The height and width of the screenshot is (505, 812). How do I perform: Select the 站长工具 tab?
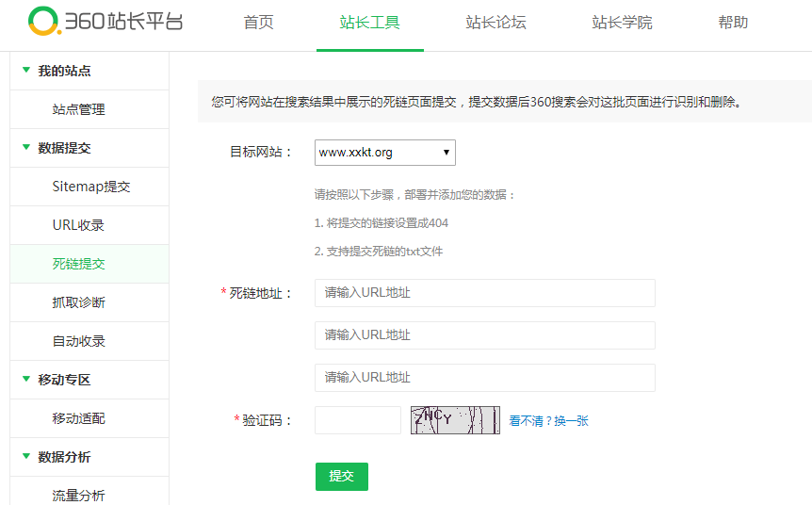[x=370, y=23]
